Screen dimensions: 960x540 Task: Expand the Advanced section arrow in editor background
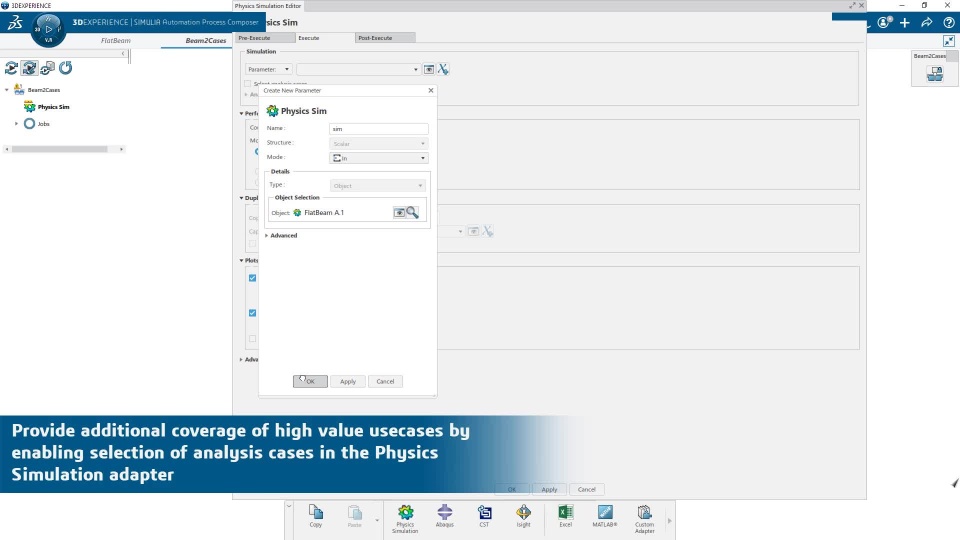click(241, 359)
